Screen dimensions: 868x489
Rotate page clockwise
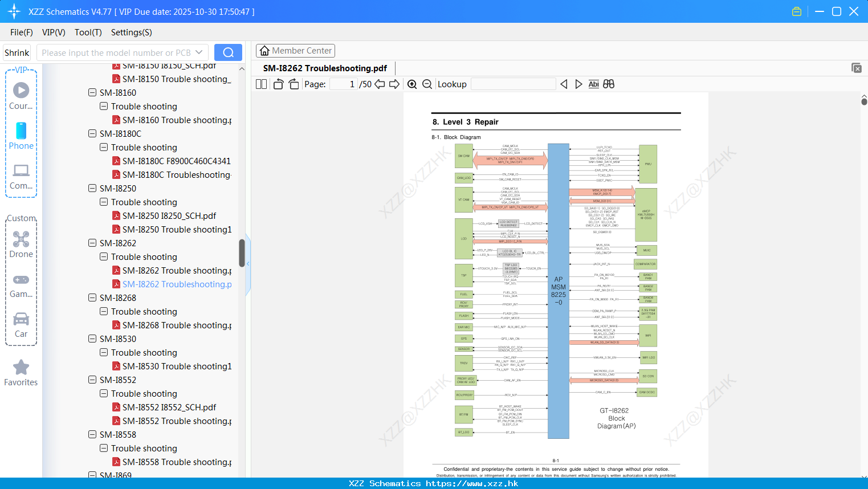pos(294,84)
